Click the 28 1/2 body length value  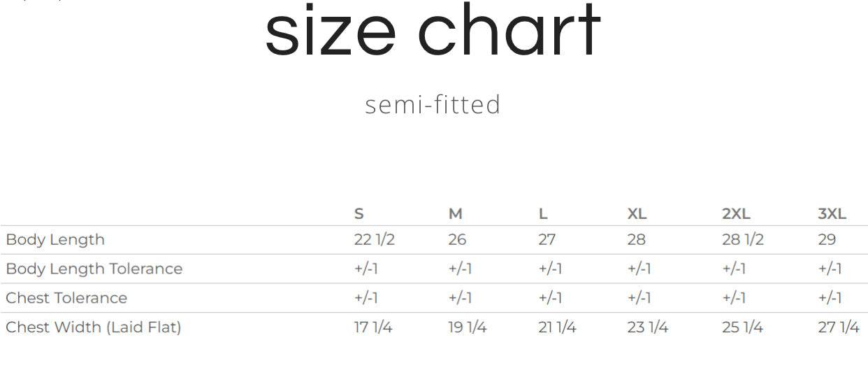742,240
